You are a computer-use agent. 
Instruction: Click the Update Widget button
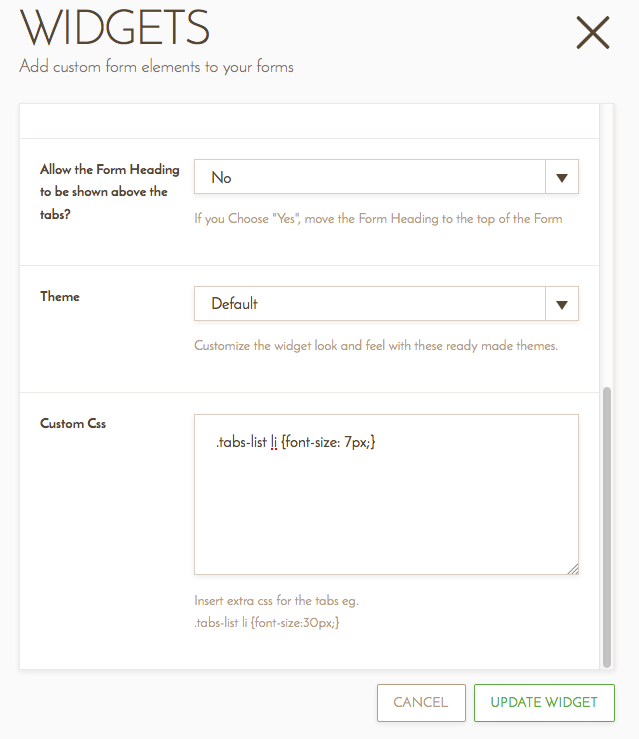click(544, 703)
